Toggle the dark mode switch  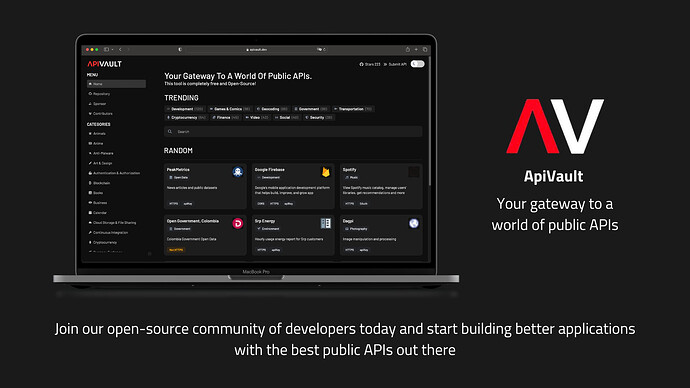tap(417, 64)
